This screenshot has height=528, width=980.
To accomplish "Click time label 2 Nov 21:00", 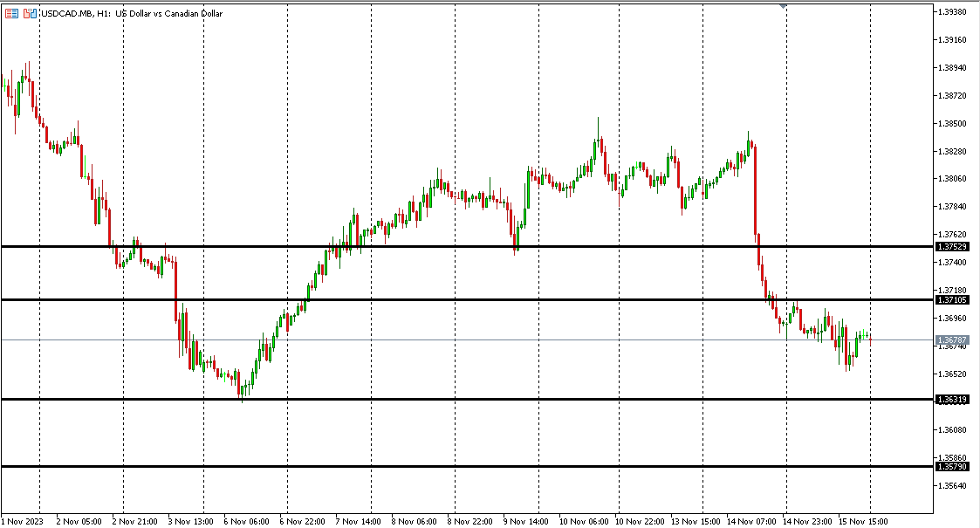I will coord(135,522).
